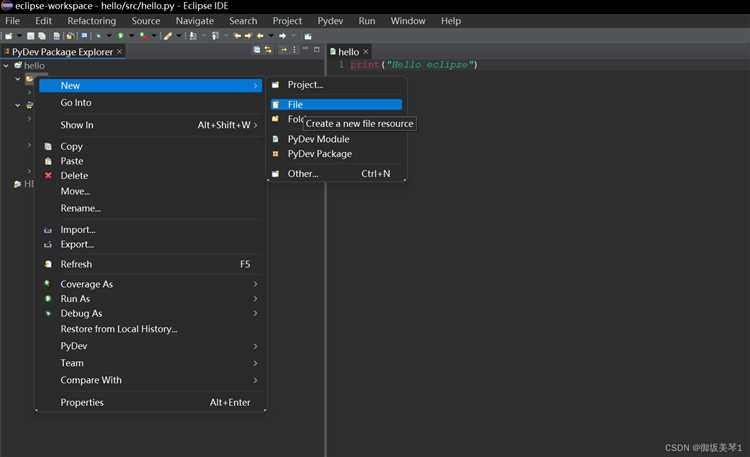The width and height of the screenshot is (750, 457).
Task: Toggle Link with Editor in Package Explorer
Action: (268, 50)
